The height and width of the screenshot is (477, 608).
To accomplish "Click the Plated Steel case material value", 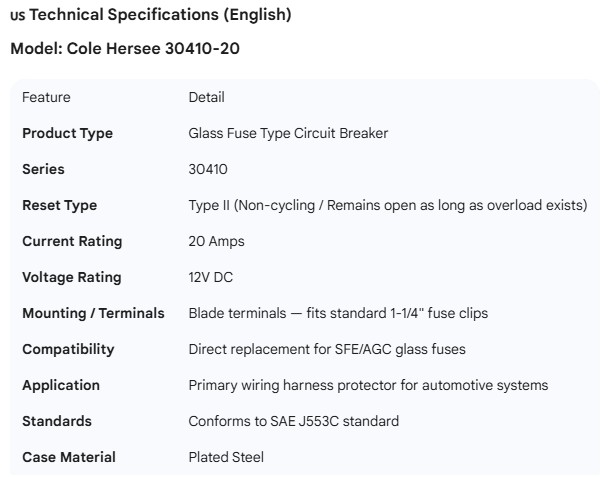I will coord(226,457).
